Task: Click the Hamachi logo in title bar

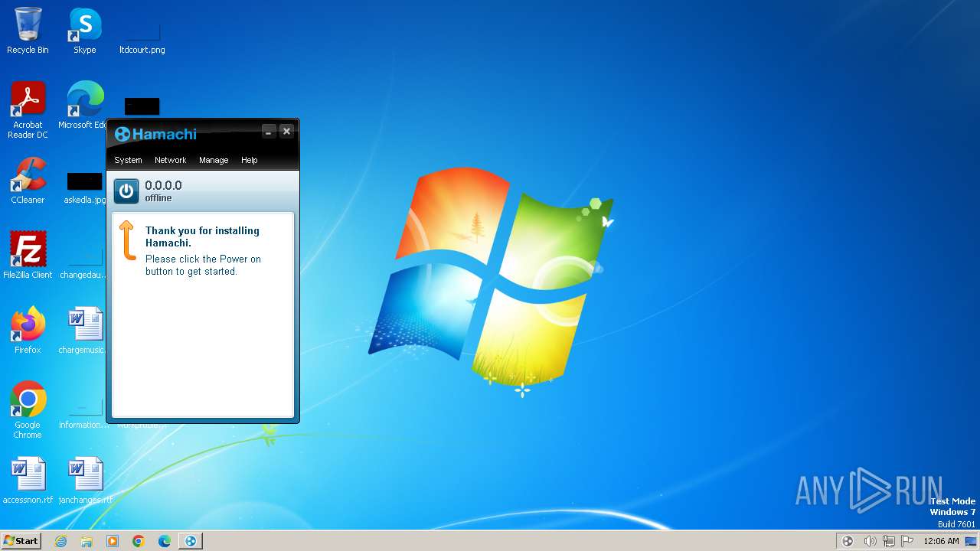Action: (155, 134)
